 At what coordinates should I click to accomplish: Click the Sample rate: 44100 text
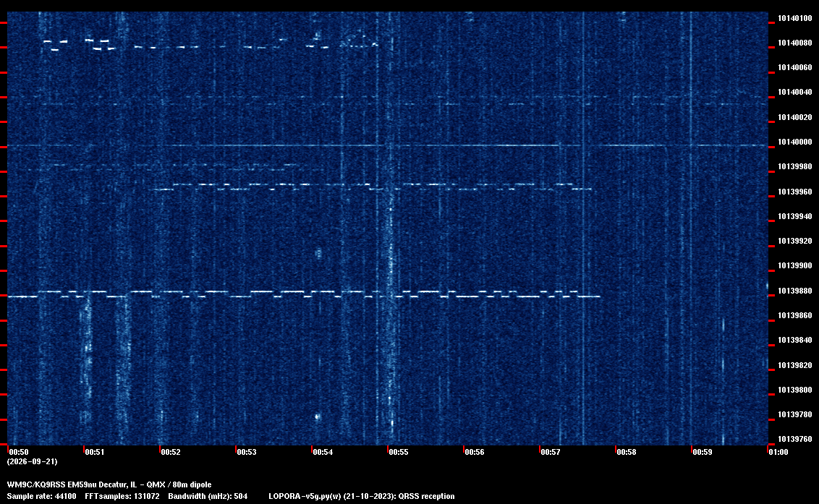coord(41,496)
